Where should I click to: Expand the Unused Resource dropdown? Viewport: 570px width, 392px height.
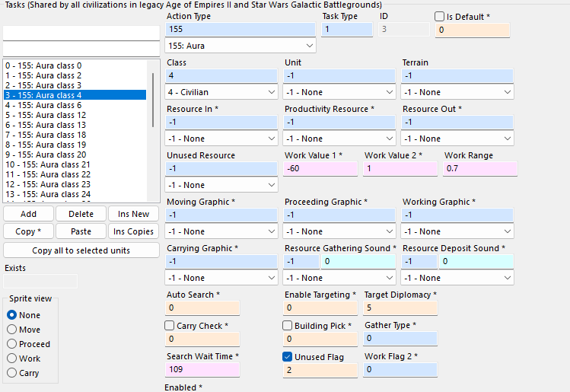(x=221, y=185)
